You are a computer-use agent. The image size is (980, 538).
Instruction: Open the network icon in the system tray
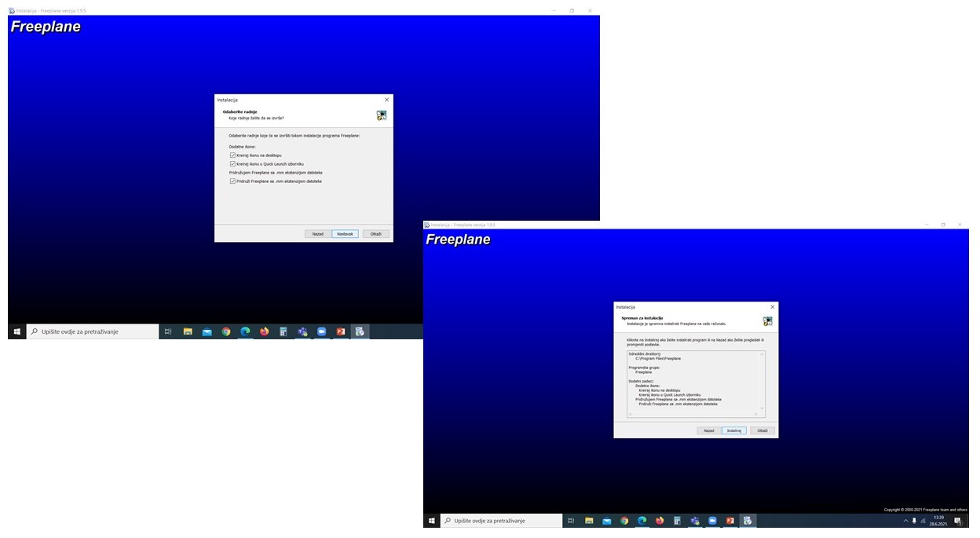[923, 521]
